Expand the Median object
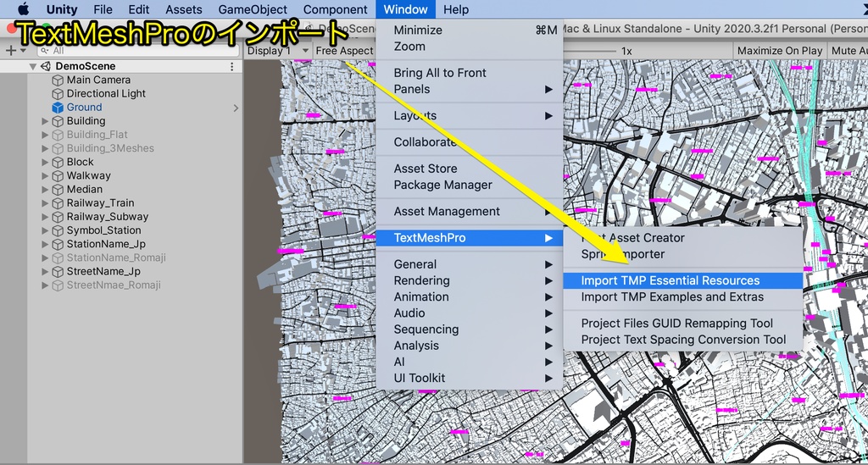868x465 pixels. [x=45, y=189]
